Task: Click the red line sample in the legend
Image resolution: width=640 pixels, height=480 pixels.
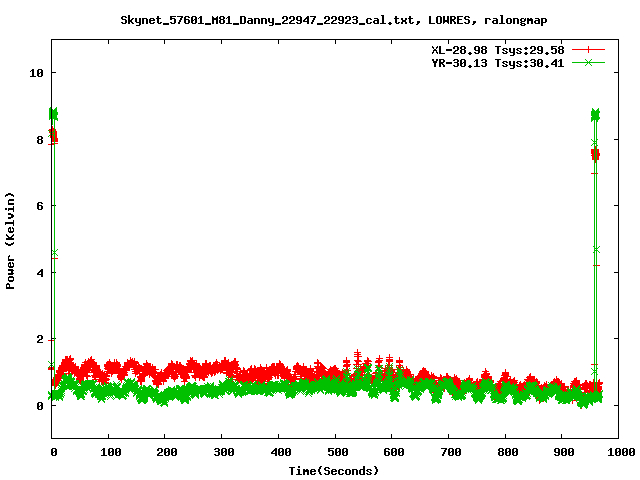Action: [x=588, y=50]
